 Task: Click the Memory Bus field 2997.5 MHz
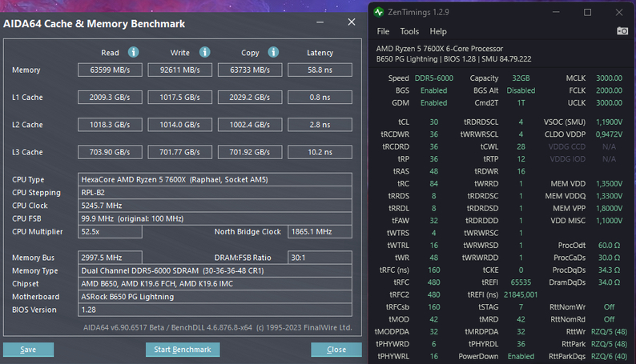click(x=110, y=258)
